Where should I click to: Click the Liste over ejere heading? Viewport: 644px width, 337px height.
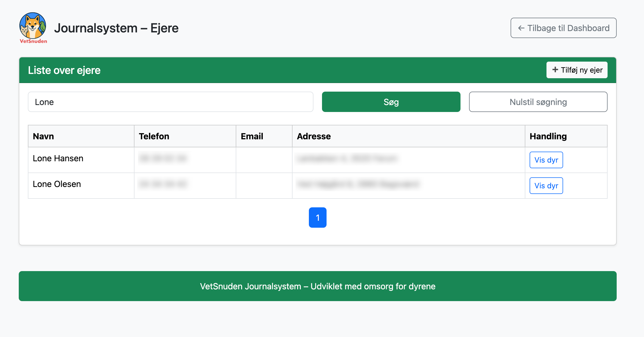(x=64, y=70)
